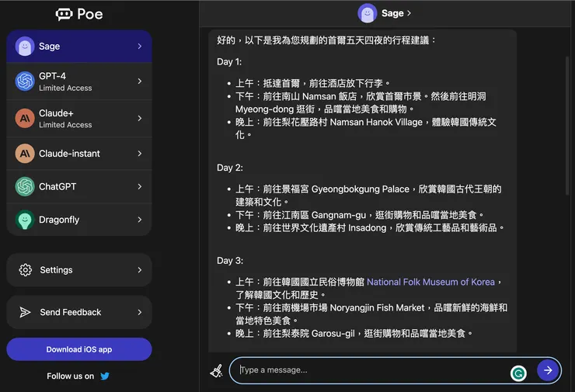575x392 pixels.
Task: Click the 'Day 2:' heading text
Action: pyautogui.click(x=230, y=168)
